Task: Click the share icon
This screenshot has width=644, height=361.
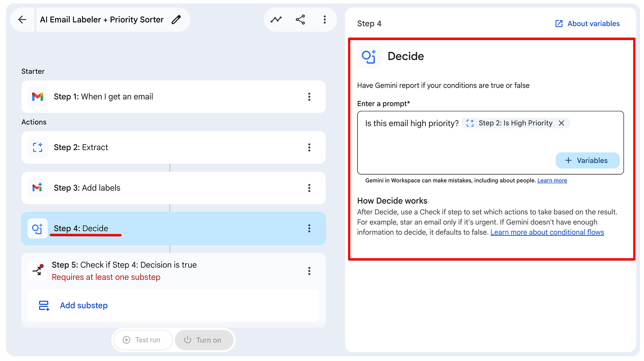Action: click(300, 20)
